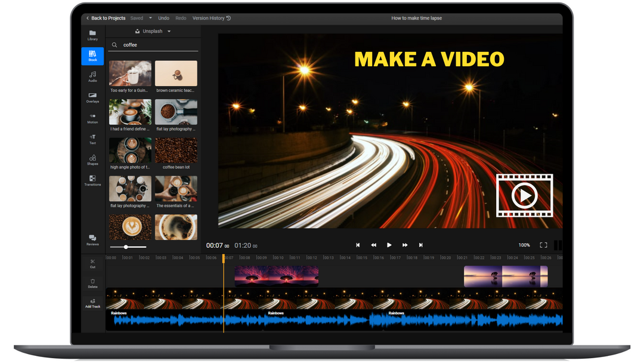Screen dimensions: 644x363
Task: Click the Undo button
Action: click(x=163, y=18)
